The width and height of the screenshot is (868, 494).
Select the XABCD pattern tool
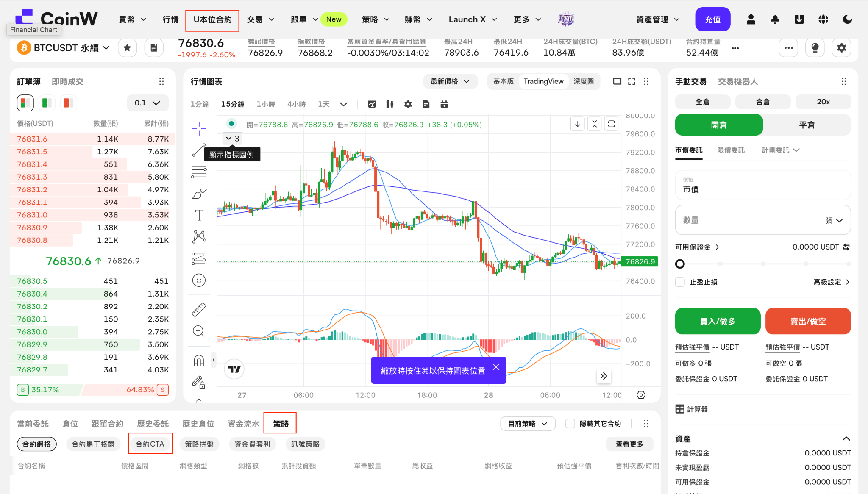tap(199, 237)
